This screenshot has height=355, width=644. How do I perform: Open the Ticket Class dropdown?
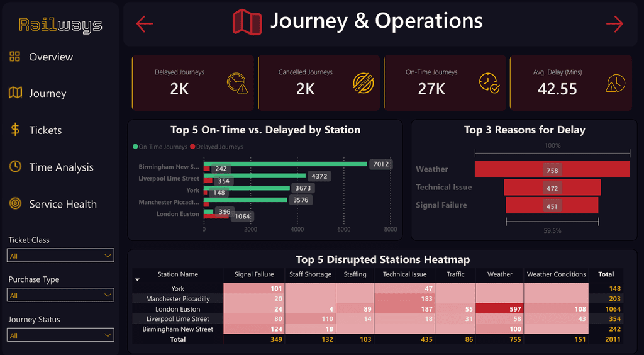tap(60, 256)
